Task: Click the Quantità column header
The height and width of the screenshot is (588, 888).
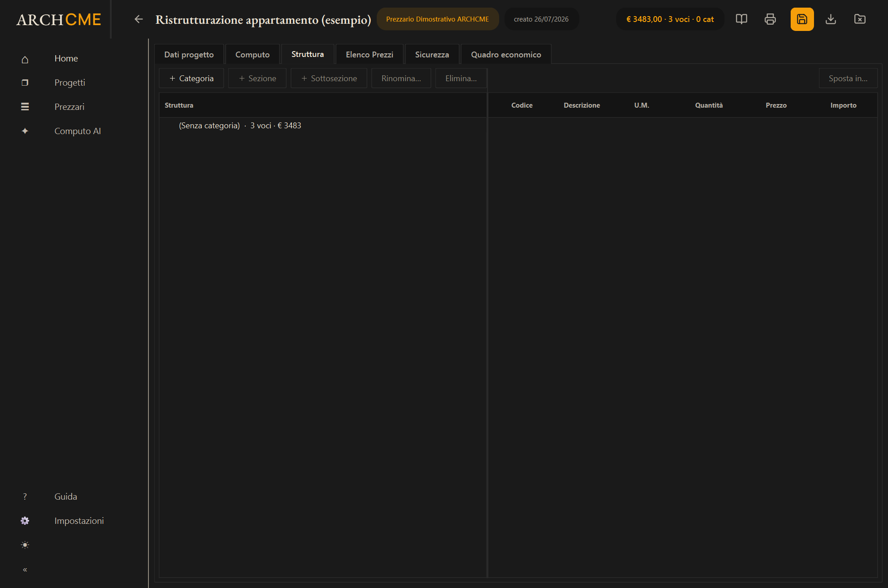Action: click(709, 105)
